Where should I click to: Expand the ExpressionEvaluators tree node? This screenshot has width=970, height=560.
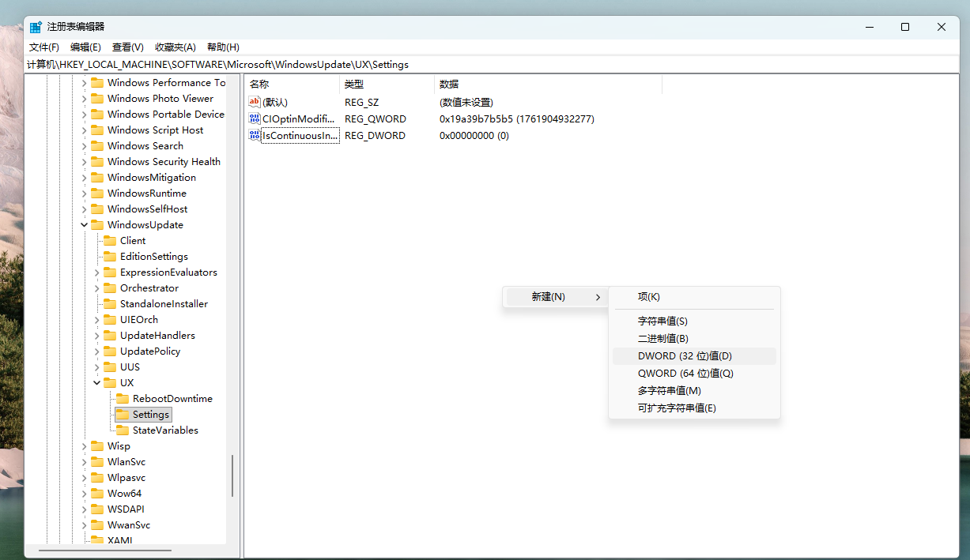click(x=97, y=272)
